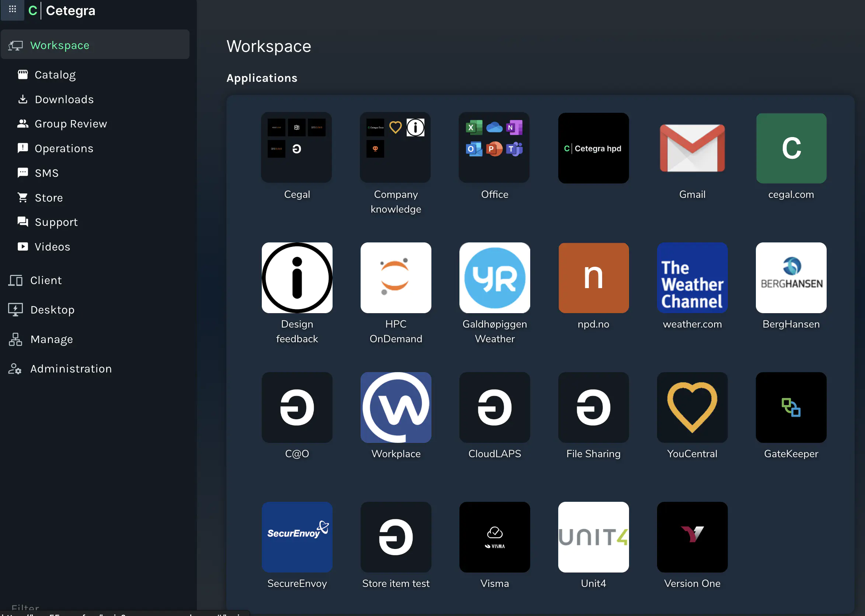Launch the SecureEnvoy app
The image size is (865, 616).
point(297,537)
